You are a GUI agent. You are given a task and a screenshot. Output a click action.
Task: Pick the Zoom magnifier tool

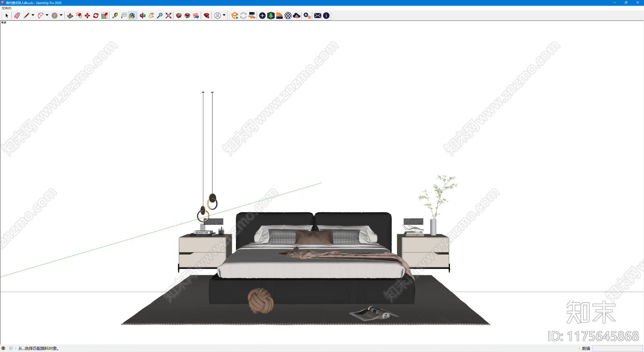[x=160, y=16]
